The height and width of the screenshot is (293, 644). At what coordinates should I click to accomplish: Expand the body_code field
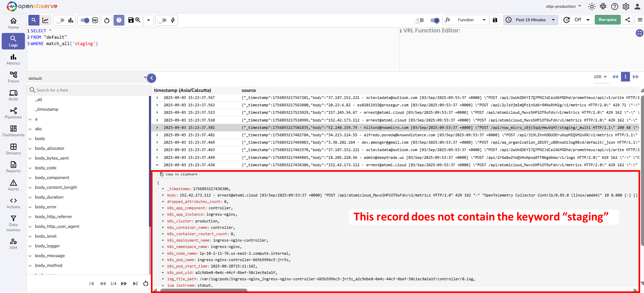30,168
